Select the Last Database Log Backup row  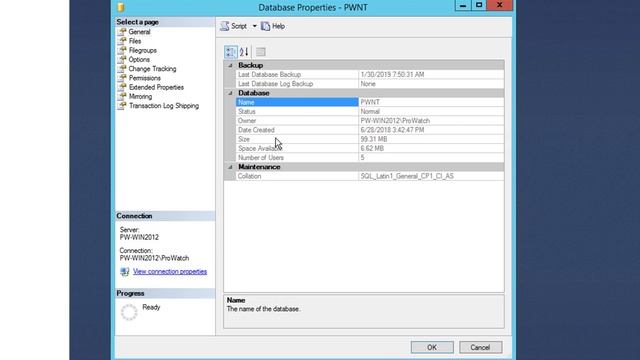click(x=370, y=84)
